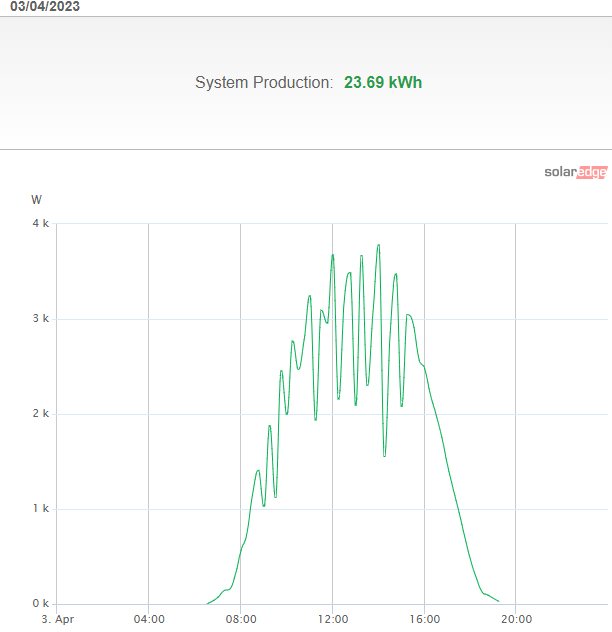
Task: Click the SolarEdge logo
Action: coord(576,172)
